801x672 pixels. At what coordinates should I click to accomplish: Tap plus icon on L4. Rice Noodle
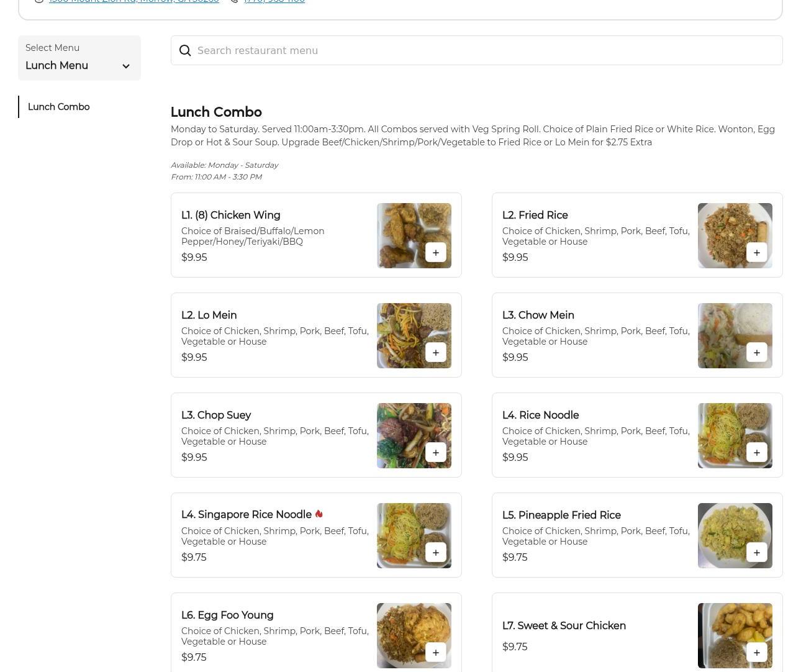[756, 453]
